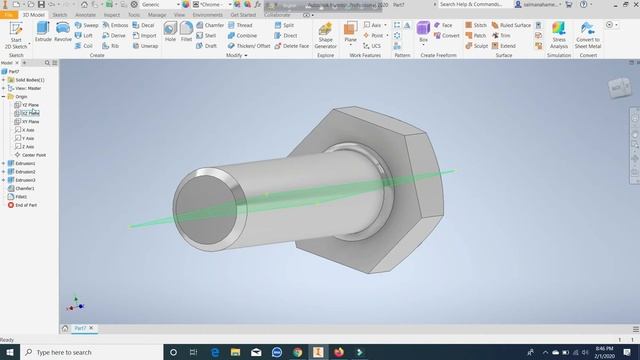Click the Import command

(x=144, y=36)
